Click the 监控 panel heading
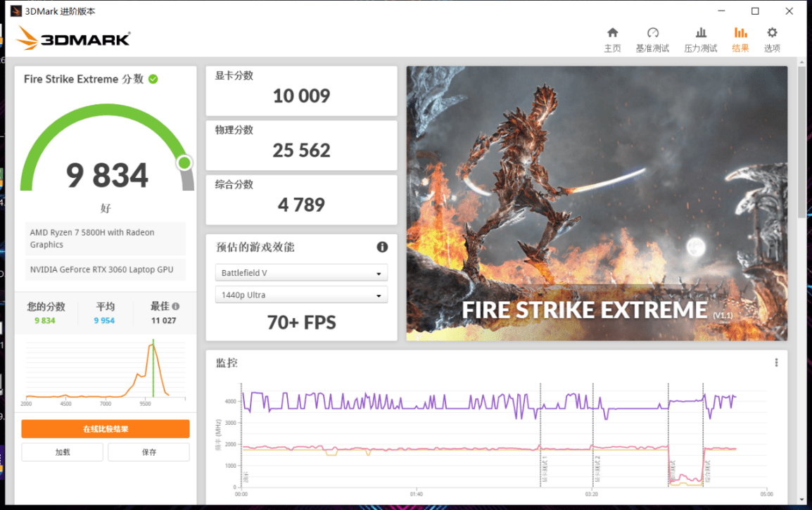 227,363
